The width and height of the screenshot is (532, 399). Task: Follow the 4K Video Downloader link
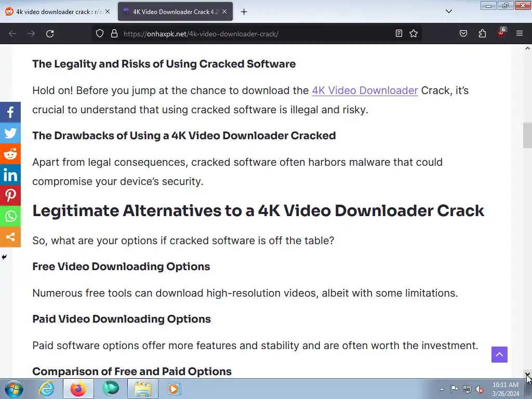click(365, 90)
